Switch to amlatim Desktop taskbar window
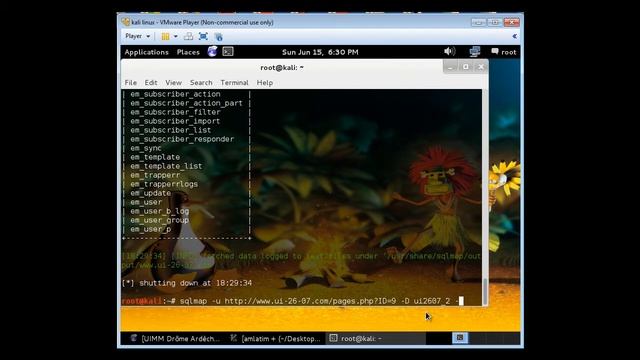640x360 pixels. [276, 338]
